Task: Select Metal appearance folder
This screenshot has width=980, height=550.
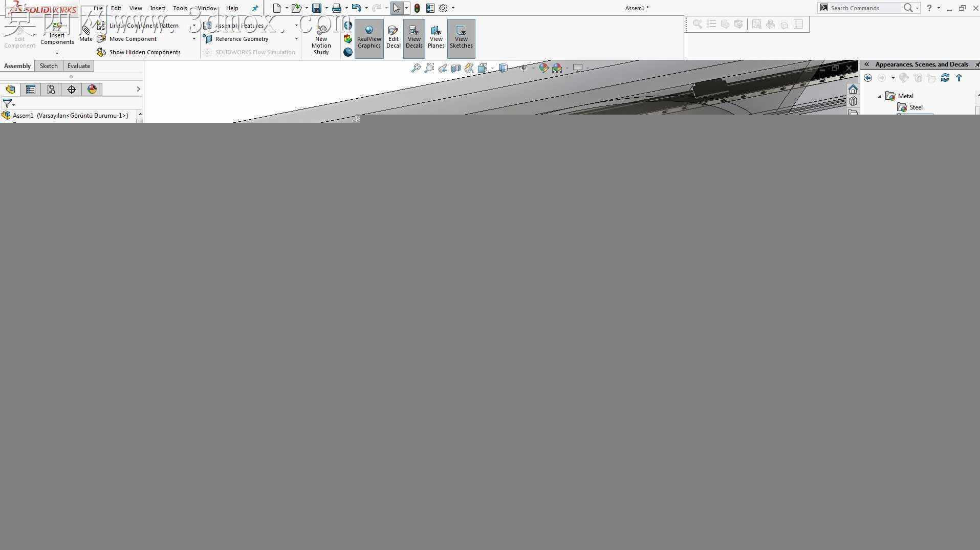Action: tap(899, 96)
